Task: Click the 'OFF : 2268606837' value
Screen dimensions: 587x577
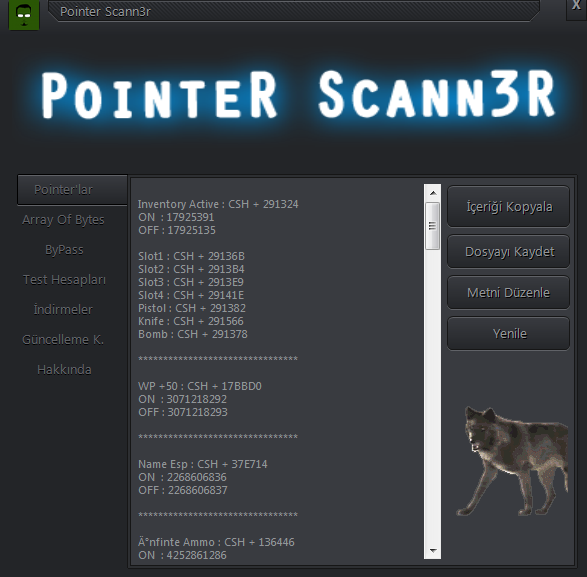Action: click(183, 490)
